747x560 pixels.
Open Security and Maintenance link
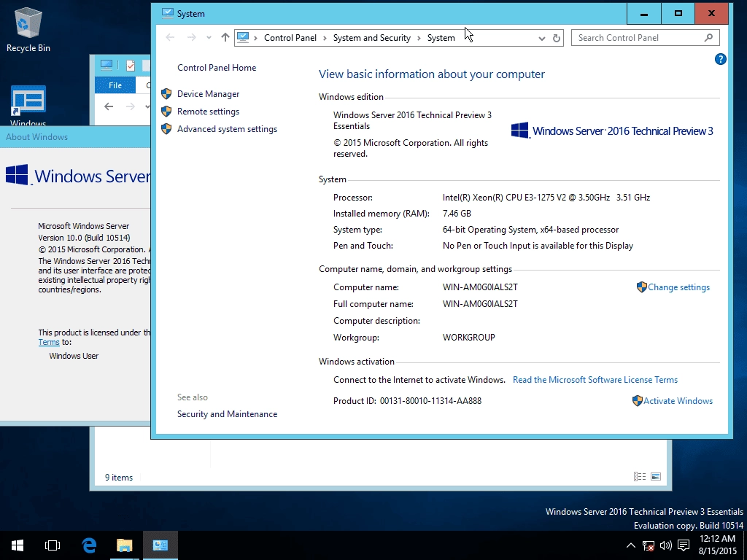pyautogui.click(x=227, y=414)
